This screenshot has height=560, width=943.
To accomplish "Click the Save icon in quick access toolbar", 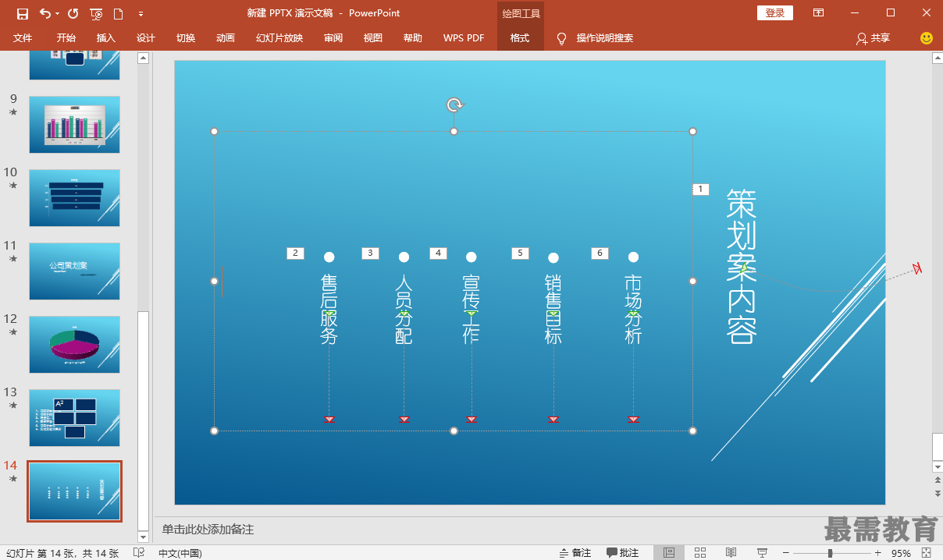I will pos(22,13).
